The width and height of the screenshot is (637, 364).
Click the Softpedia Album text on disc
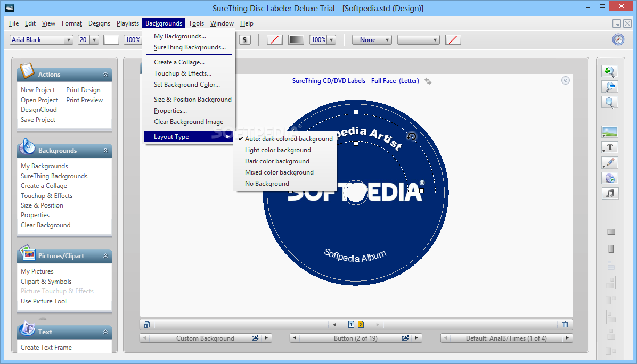(355, 256)
